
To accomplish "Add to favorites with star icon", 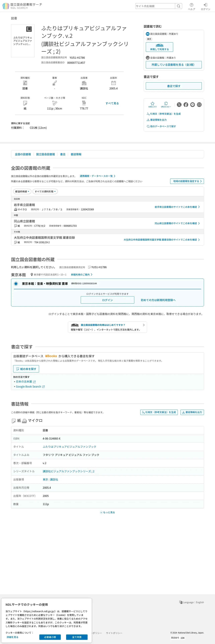I will [x=152, y=104].
